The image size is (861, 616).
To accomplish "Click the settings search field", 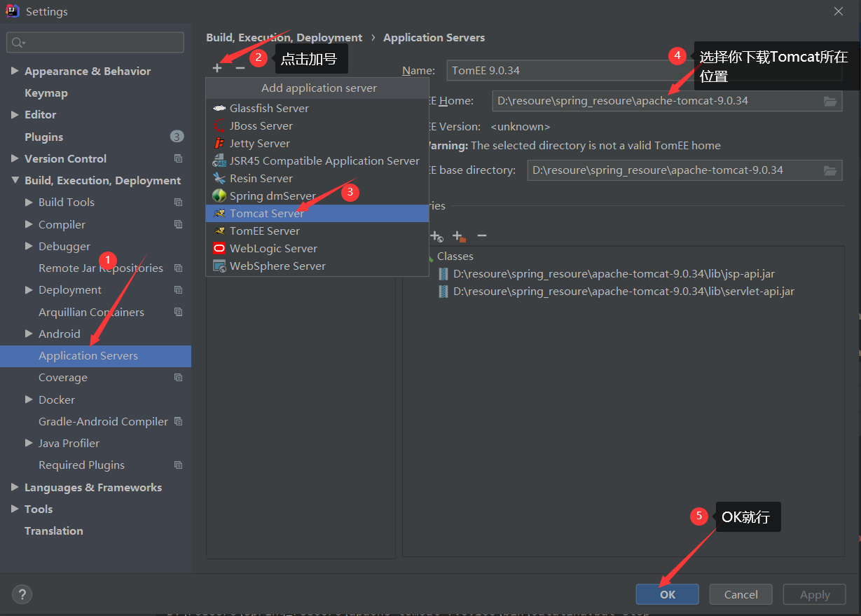I will [x=95, y=43].
